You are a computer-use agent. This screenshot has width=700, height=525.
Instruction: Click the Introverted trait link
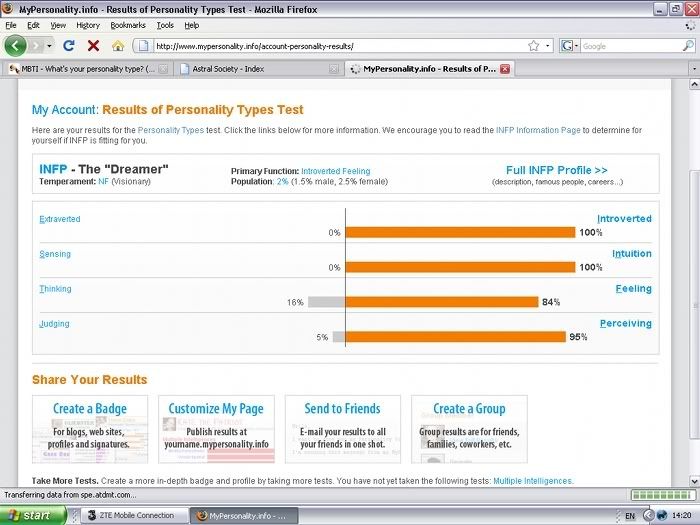[x=624, y=219]
